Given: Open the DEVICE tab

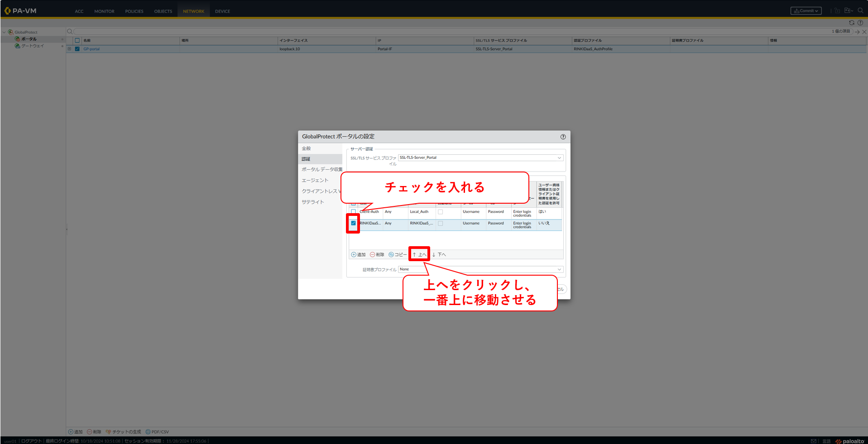Looking at the screenshot, I should (x=222, y=11).
